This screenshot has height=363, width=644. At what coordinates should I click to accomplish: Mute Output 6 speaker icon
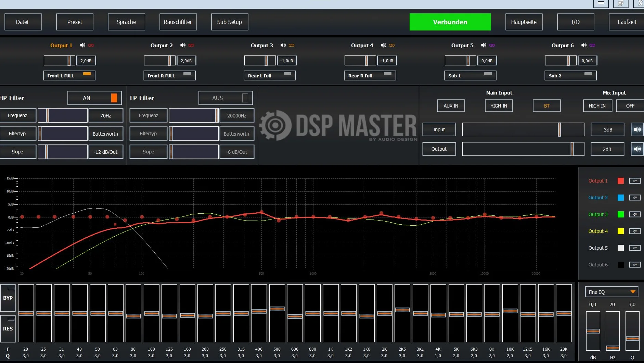point(584,45)
